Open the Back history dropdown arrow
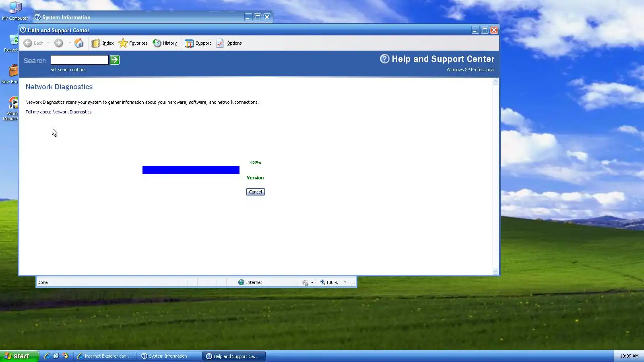644x362 pixels. (x=48, y=43)
